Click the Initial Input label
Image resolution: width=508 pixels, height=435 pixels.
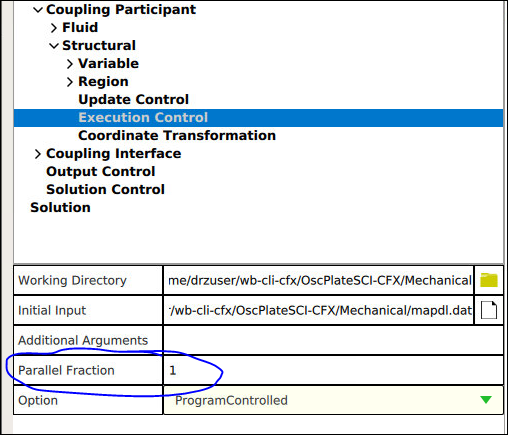point(52,310)
